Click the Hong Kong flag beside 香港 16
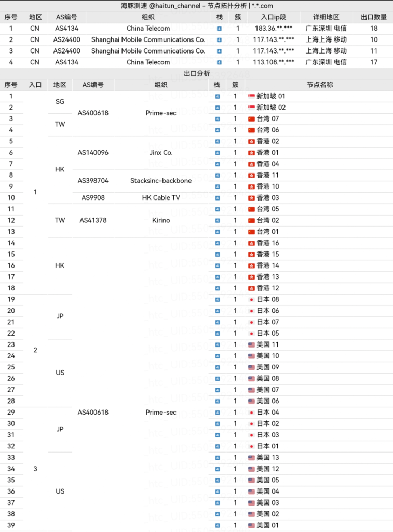 click(x=251, y=243)
